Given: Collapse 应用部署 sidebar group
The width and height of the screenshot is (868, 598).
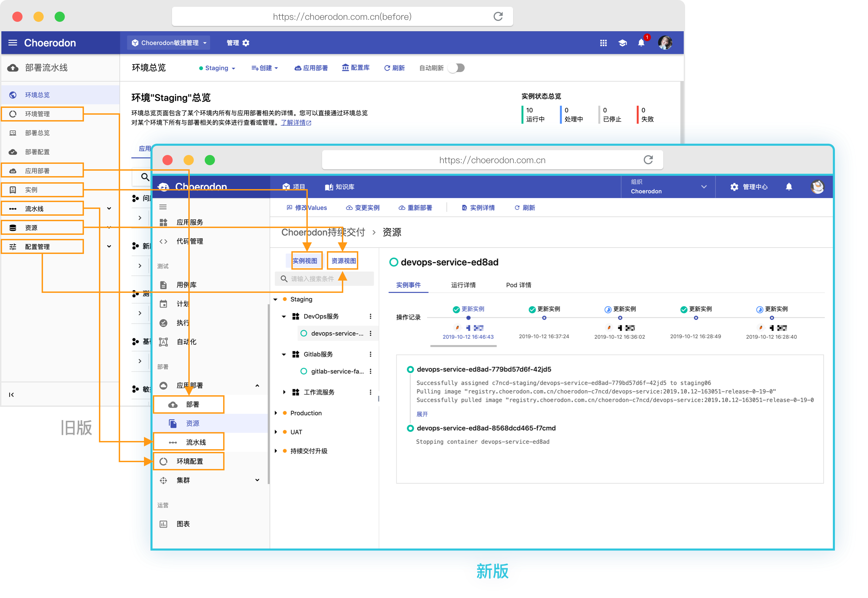Looking at the screenshot, I should (x=257, y=386).
